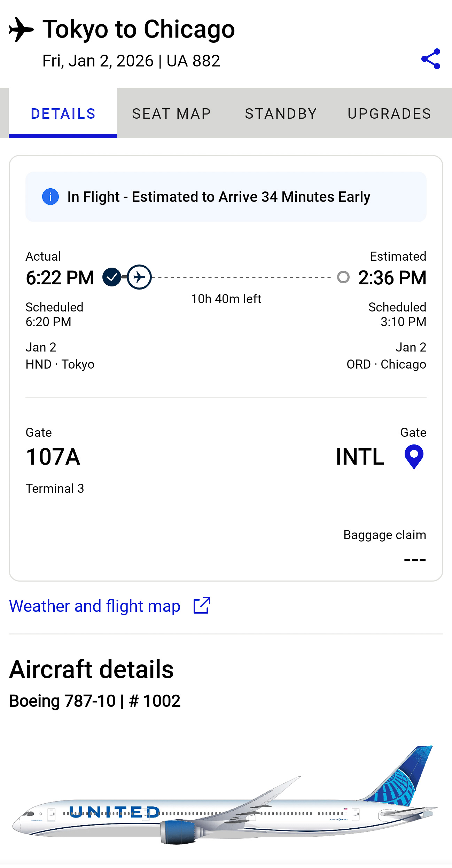Click the airplane icon beside the title
This screenshot has width=452, height=868.
[21, 30]
